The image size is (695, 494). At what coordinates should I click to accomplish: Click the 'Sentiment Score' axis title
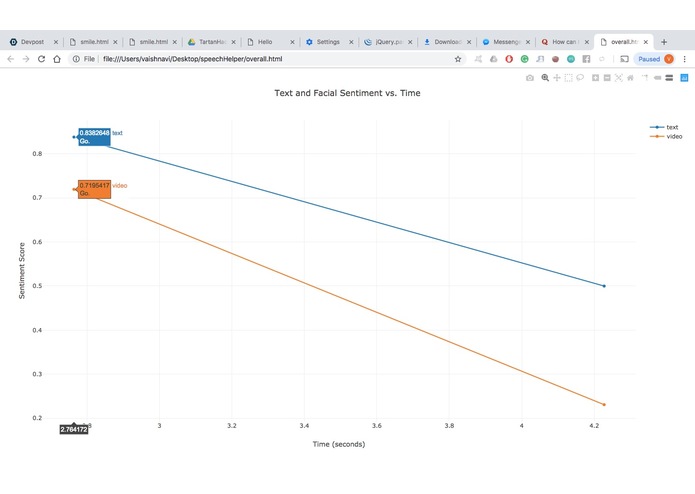coord(22,271)
